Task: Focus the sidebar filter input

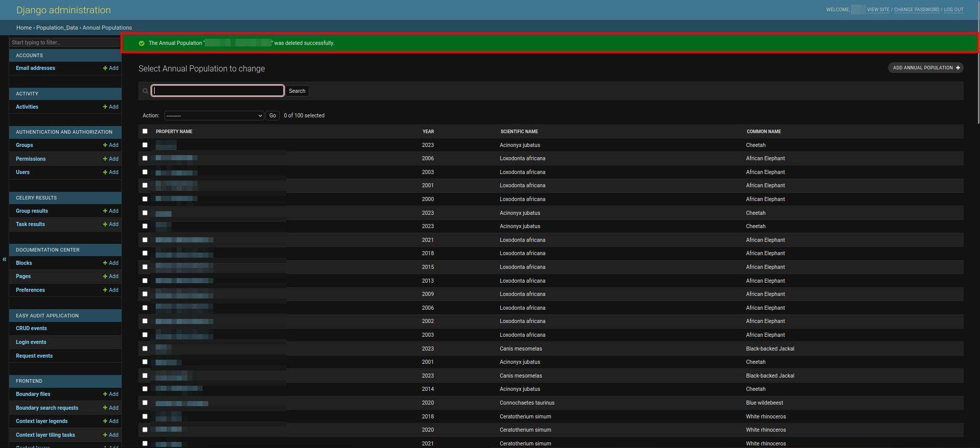Action: coord(65,43)
